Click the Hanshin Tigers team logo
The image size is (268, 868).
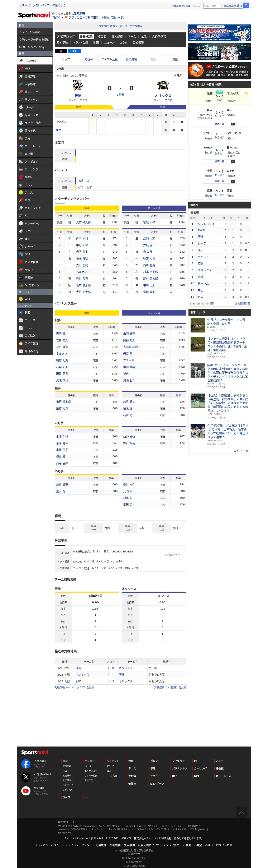[78, 85]
